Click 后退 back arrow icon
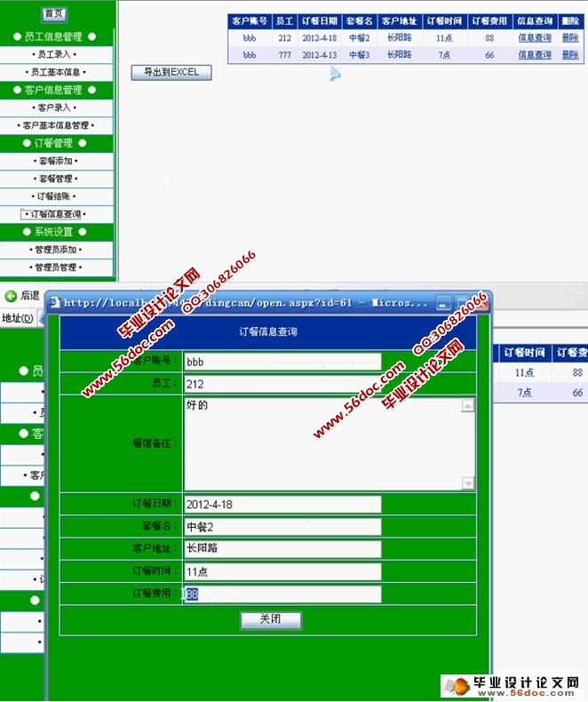Viewport: 588px width, 702px height. click(11, 296)
